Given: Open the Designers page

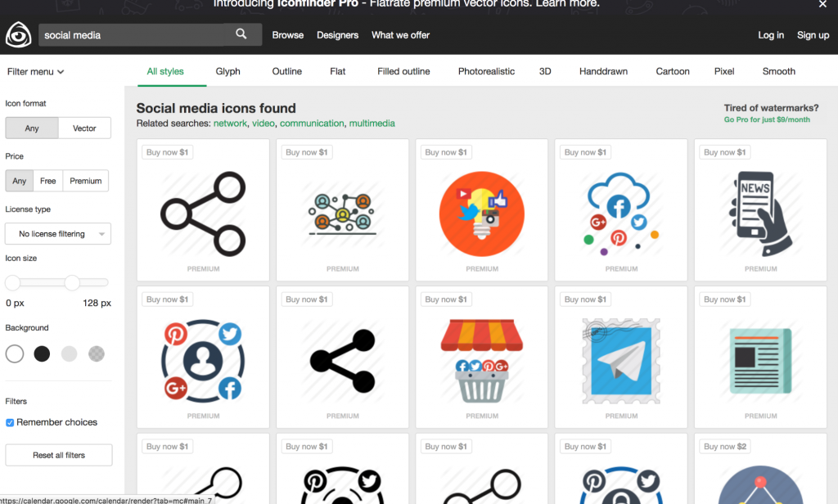Looking at the screenshot, I should [337, 34].
